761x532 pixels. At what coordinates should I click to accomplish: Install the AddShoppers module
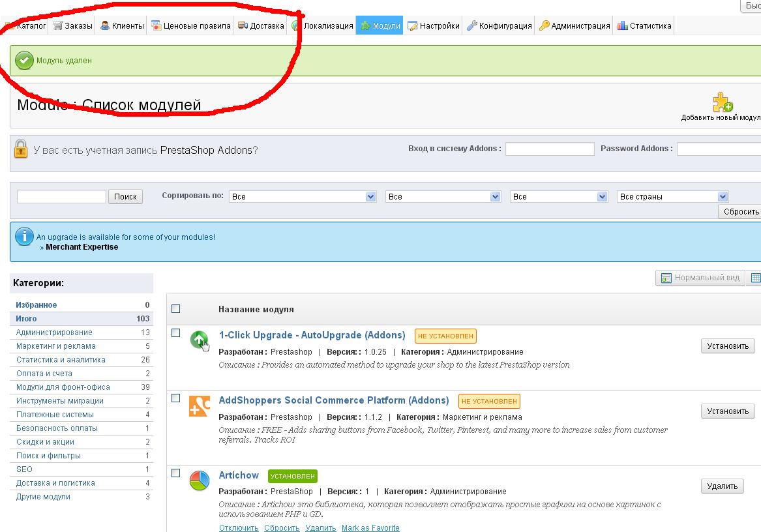pyautogui.click(x=728, y=411)
